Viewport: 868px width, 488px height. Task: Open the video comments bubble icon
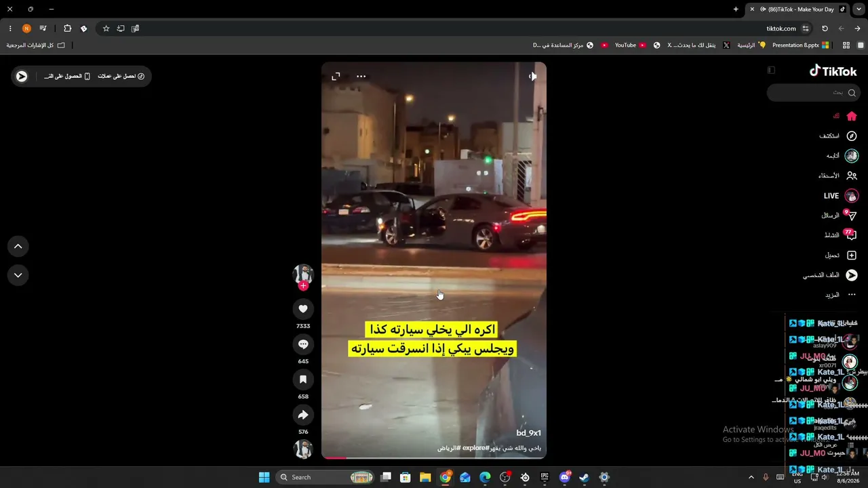click(303, 344)
